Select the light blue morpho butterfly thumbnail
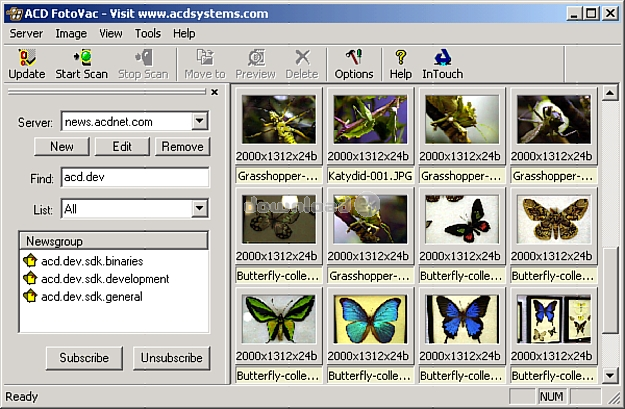Screen dimensions: 625x409 (370, 319)
